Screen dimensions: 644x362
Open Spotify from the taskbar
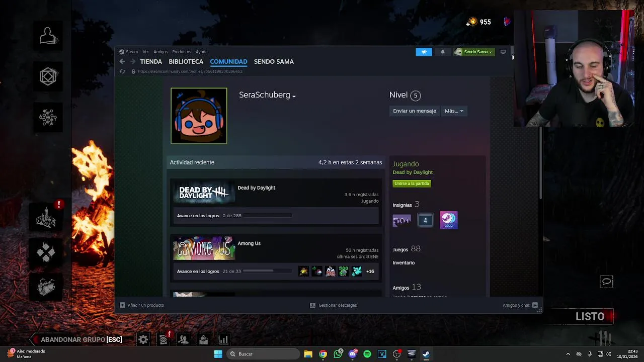coord(367,354)
